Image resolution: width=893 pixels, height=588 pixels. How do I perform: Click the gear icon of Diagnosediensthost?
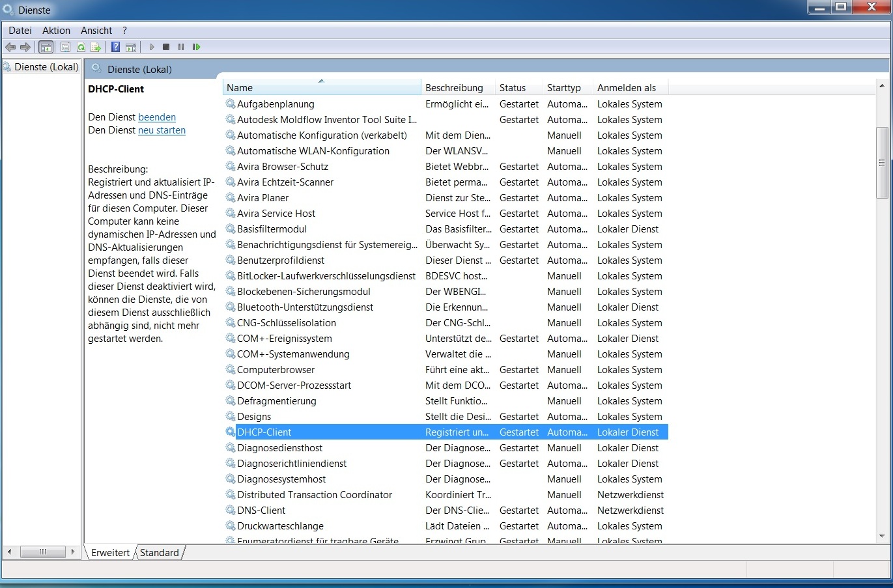click(x=231, y=448)
